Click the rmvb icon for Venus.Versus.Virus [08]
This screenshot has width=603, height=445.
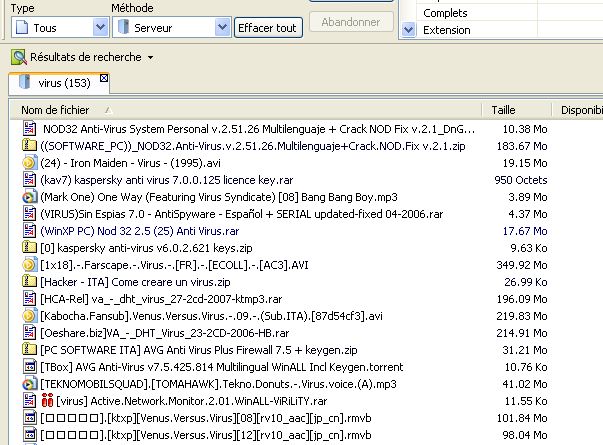point(29,418)
